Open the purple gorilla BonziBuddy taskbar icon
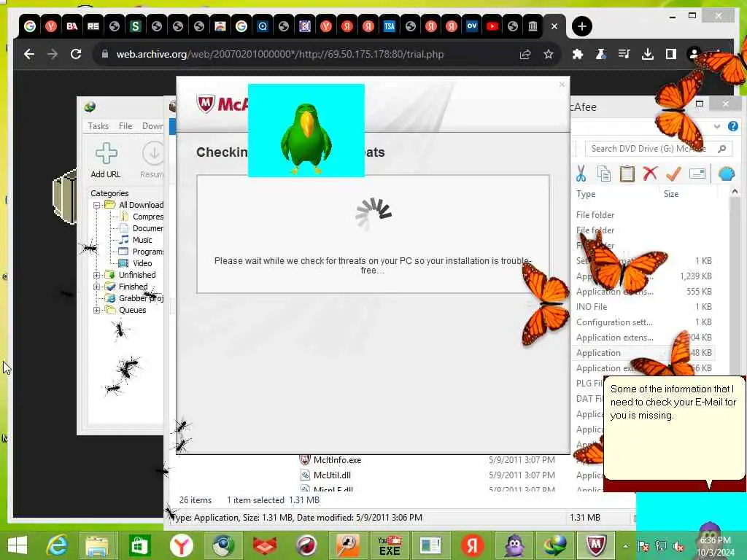 click(514, 545)
